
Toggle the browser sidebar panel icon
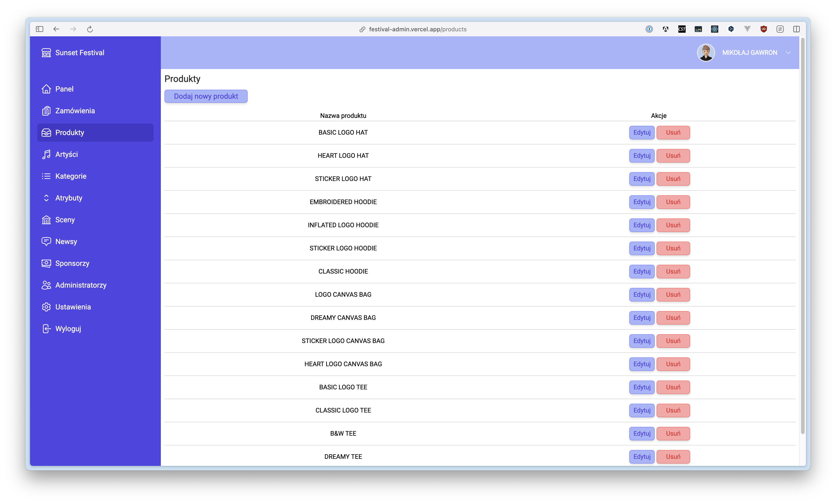pyautogui.click(x=39, y=29)
